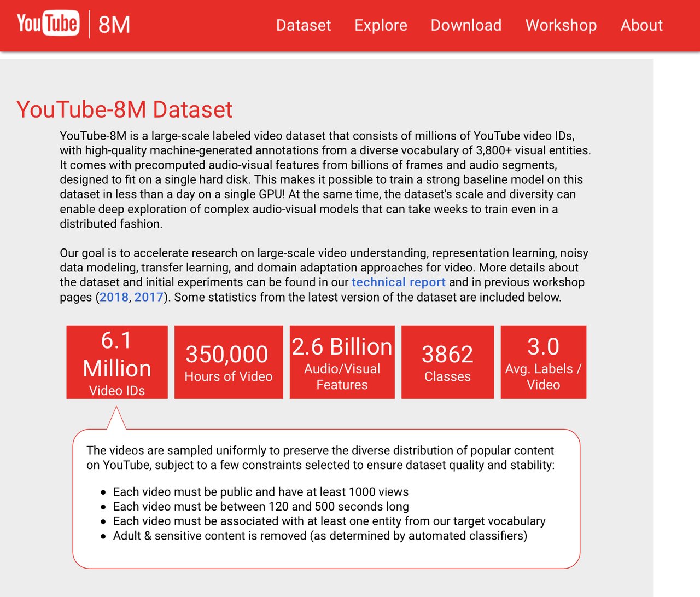Open the Explore nav item
The height and width of the screenshot is (597, 700).
(x=381, y=25)
